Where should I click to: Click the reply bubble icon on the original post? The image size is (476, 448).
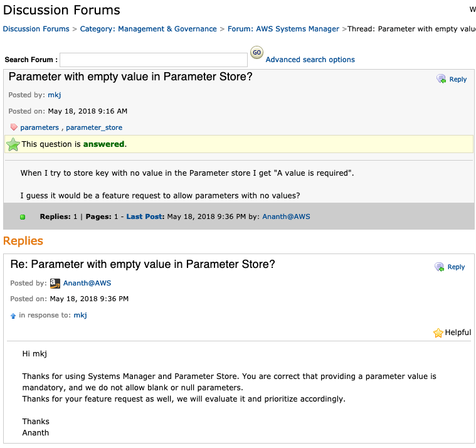point(441,79)
